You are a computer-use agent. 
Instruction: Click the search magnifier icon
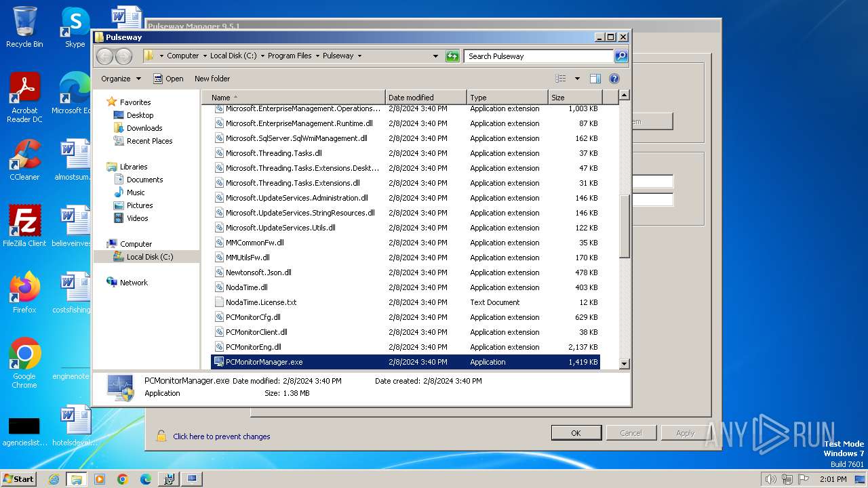coord(620,56)
